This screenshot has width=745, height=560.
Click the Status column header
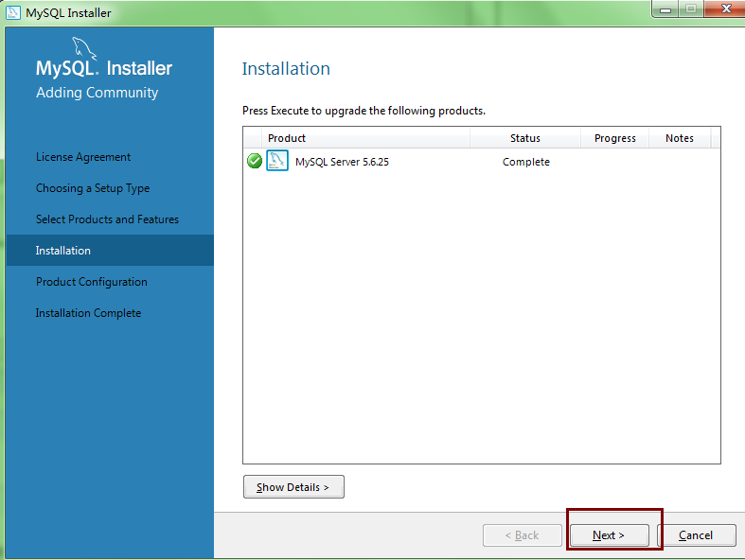pyautogui.click(x=525, y=138)
